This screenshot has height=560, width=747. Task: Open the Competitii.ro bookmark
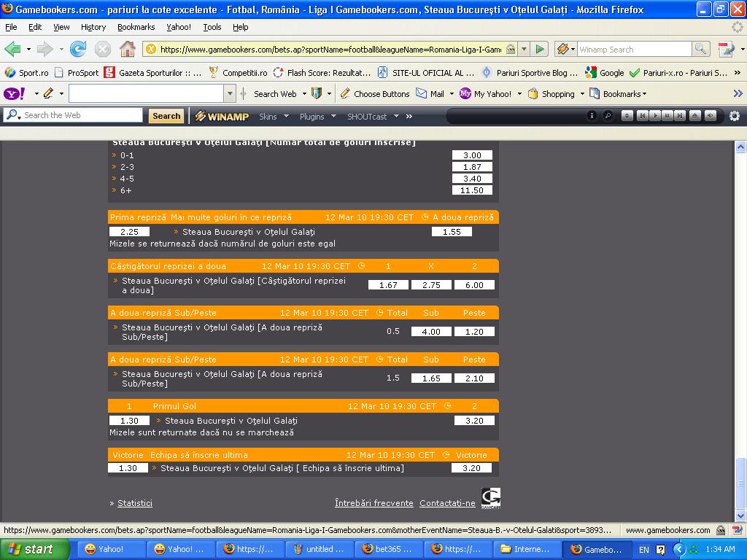tap(239, 73)
